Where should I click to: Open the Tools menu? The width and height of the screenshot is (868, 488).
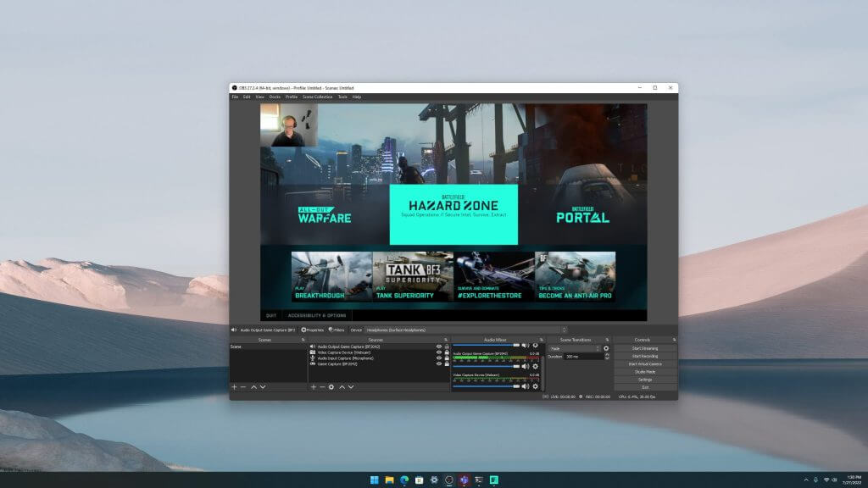342,97
